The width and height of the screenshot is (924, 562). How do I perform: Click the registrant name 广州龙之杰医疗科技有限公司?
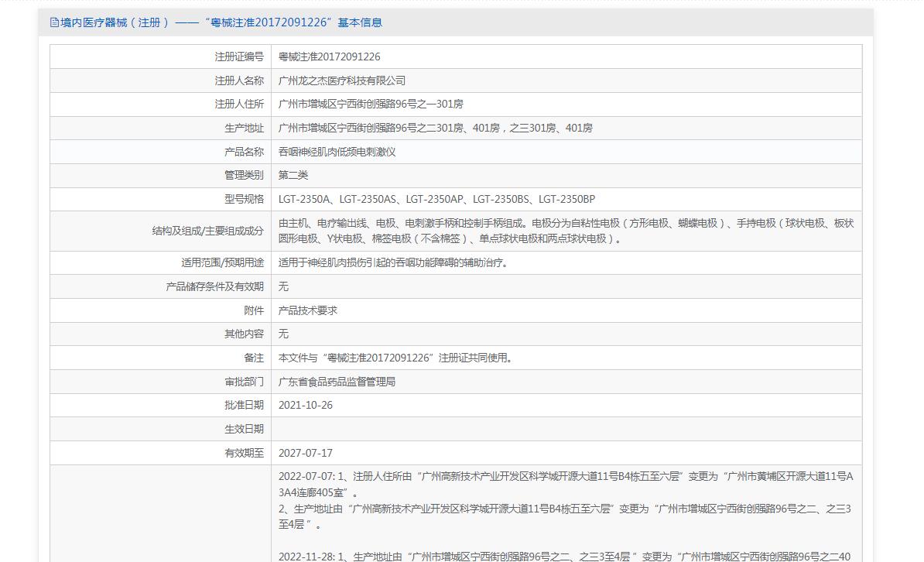pos(342,81)
